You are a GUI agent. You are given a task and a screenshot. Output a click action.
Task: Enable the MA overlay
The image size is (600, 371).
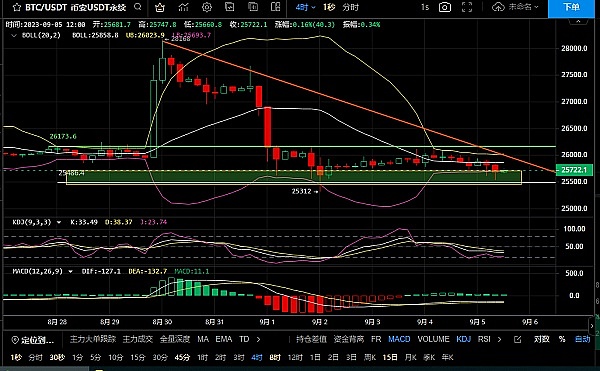[x=203, y=339]
